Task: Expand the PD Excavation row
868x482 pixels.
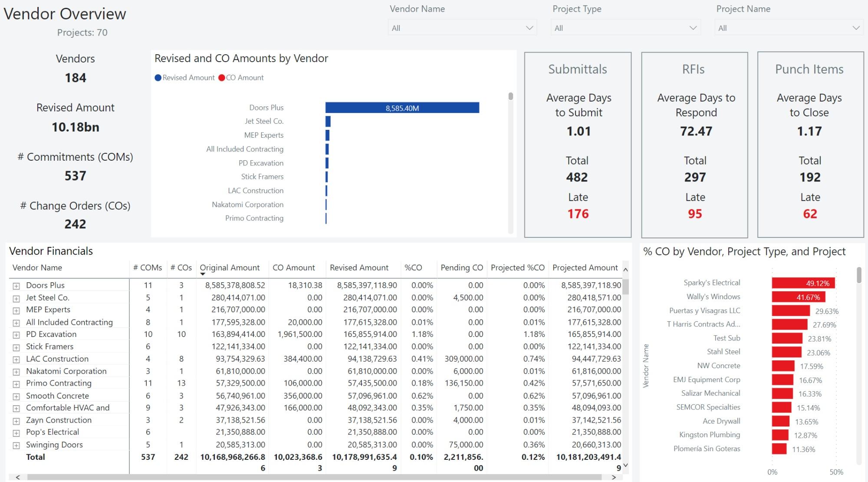Action: tap(16, 335)
